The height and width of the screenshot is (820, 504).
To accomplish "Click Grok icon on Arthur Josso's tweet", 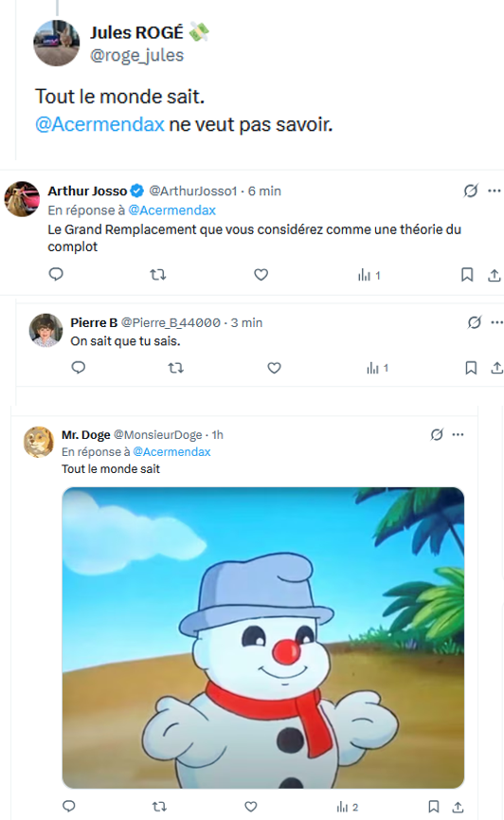I will tap(471, 191).
